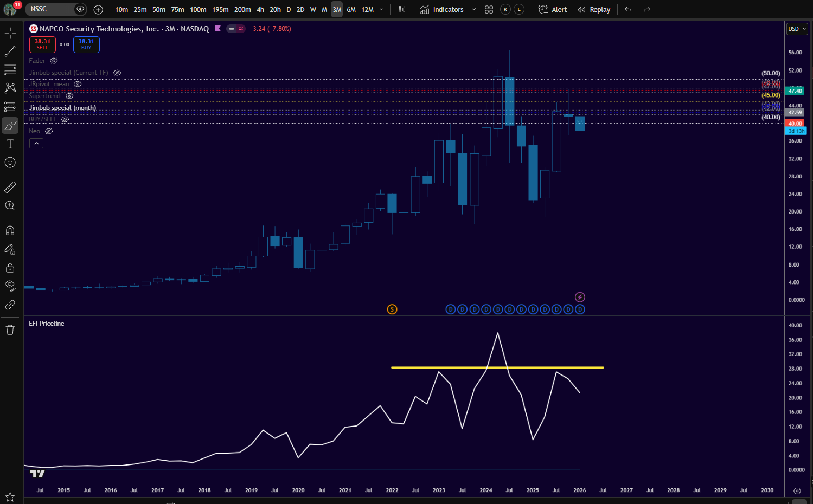The image size is (813, 504).
Task: Activate the magnet snap mode icon
Action: 10,231
